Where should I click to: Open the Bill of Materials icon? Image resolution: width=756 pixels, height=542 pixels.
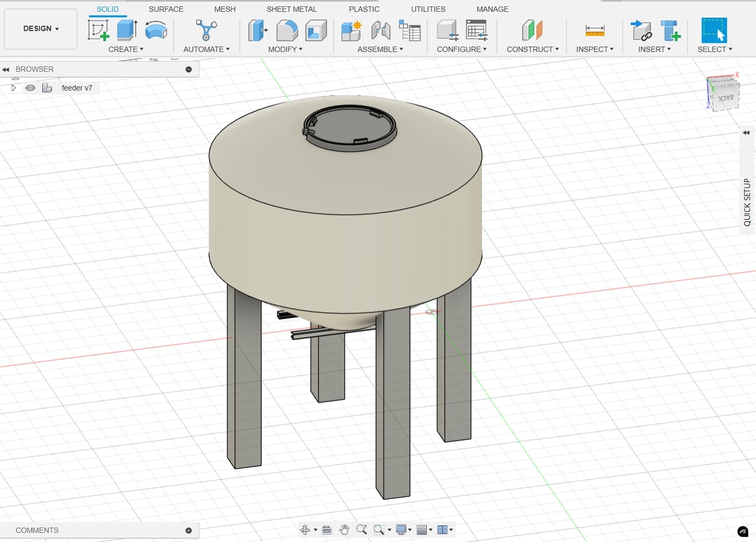pyautogui.click(x=410, y=31)
